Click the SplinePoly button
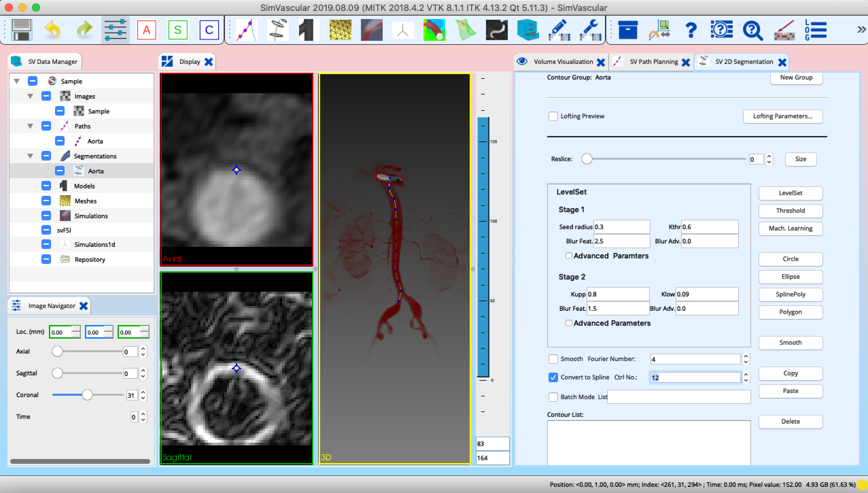The image size is (868, 493). coord(791,294)
